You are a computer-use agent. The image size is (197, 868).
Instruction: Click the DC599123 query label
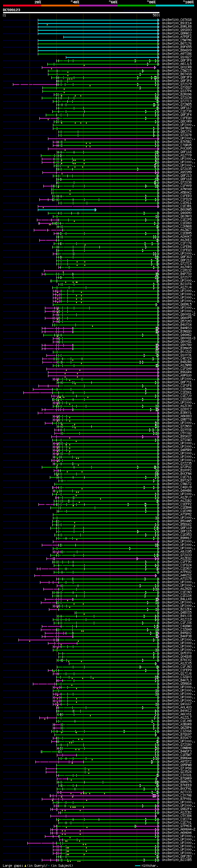tap(11, 10)
